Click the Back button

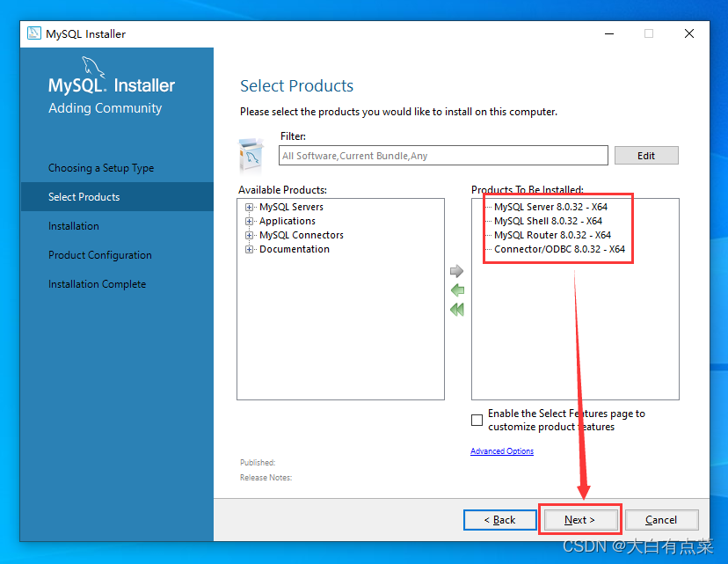(x=499, y=520)
